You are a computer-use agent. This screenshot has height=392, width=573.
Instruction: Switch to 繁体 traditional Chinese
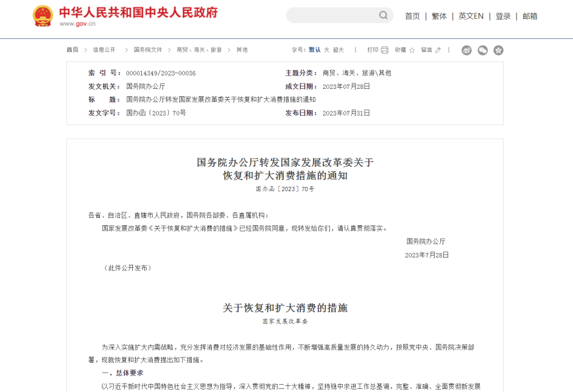[439, 16]
